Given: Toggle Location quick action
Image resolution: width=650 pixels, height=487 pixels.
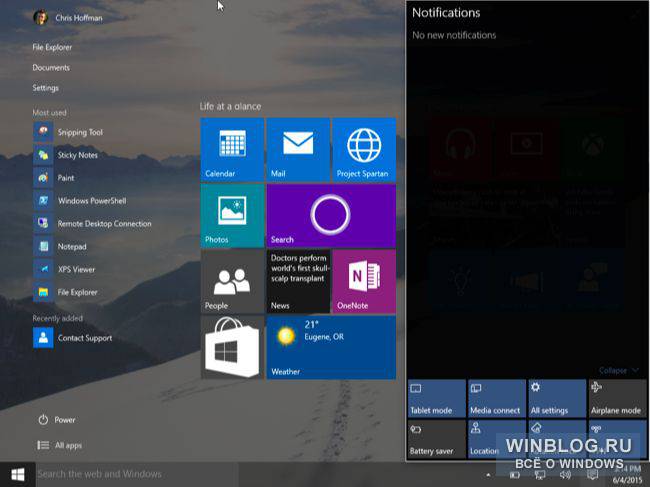Looking at the screenshot, I should [x=497, y=439].
